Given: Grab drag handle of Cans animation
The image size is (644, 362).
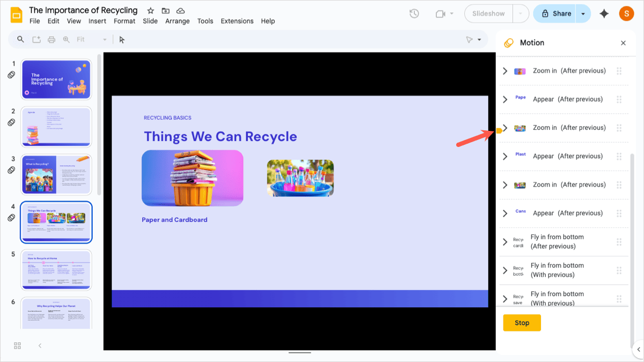Looking at the screenshot, I should 619,213.
